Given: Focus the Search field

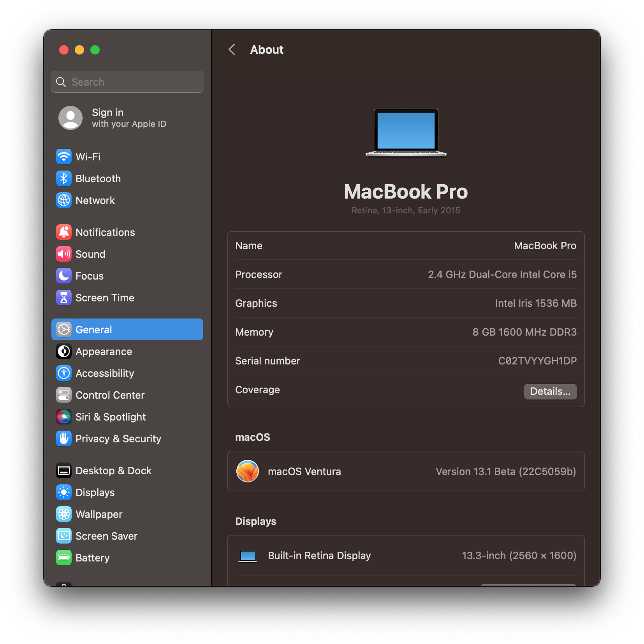Looking at the screenshot, I should coord(127,82).
